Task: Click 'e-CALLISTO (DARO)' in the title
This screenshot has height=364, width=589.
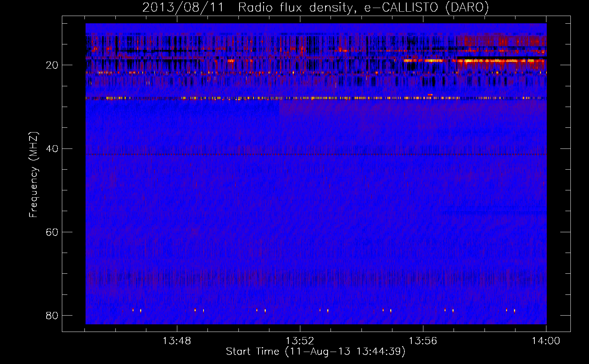Action: point(427,7)
